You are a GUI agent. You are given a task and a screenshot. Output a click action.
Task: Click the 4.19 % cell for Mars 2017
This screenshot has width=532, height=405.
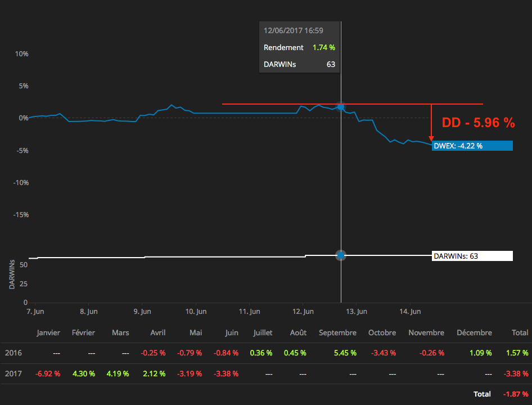point(118,373)
